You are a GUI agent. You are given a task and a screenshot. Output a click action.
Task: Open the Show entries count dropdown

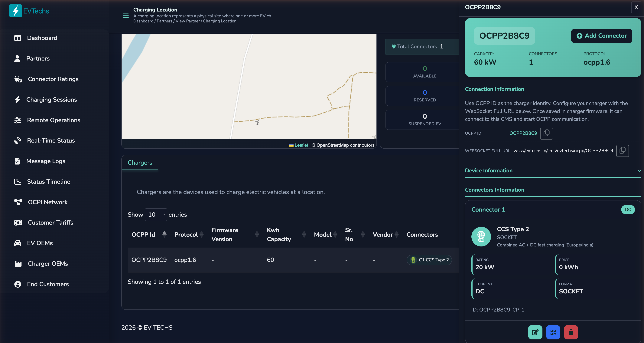click(x=156, y=215)
